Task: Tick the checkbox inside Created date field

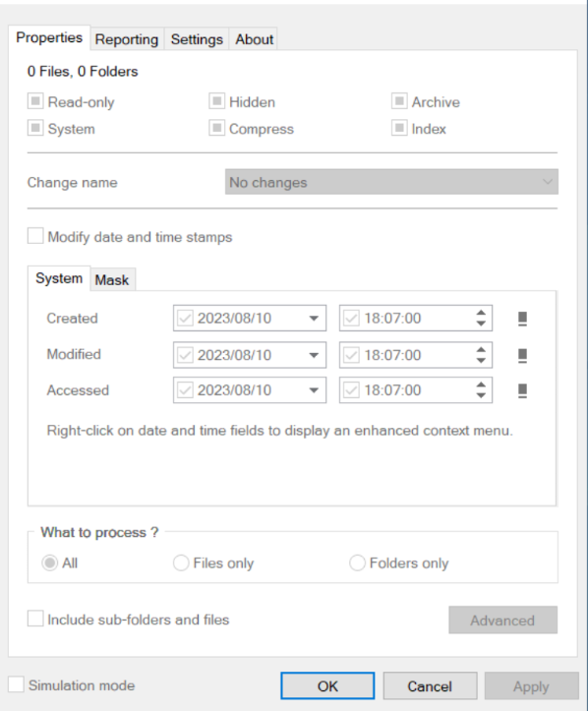Action: tap(185, 318)
